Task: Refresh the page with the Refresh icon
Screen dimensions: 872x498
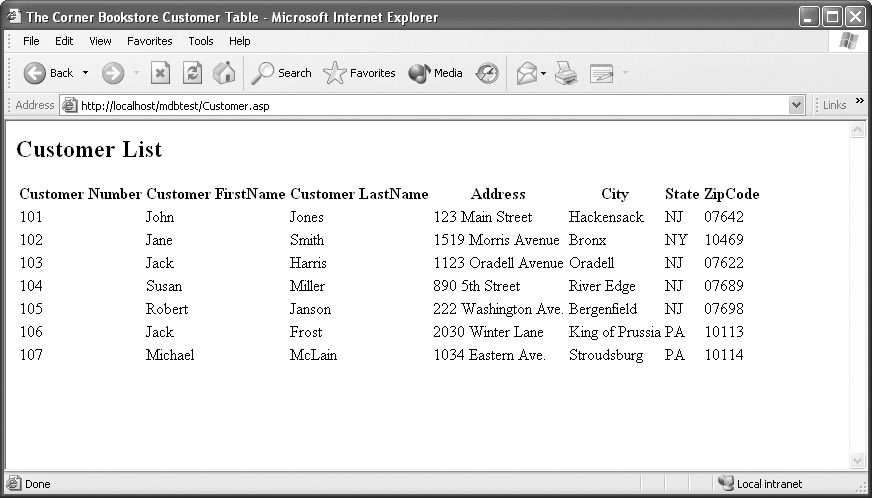Action: tap(192, 73)
